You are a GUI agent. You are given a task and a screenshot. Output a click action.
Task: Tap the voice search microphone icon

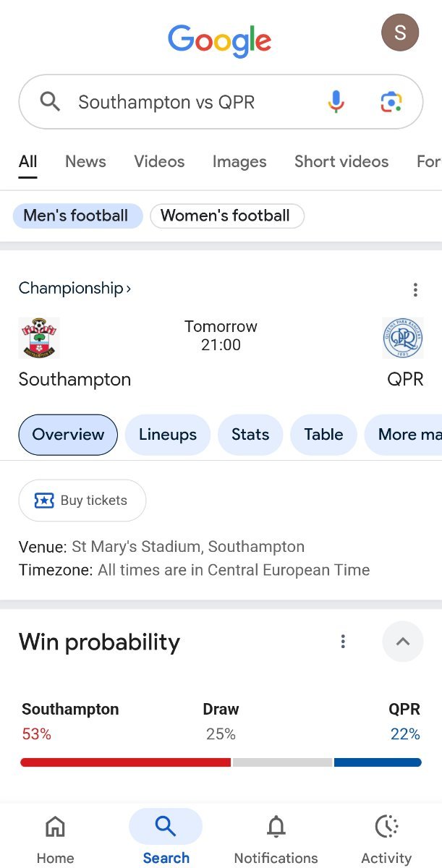pyautogui.click(x=336, y=102)
